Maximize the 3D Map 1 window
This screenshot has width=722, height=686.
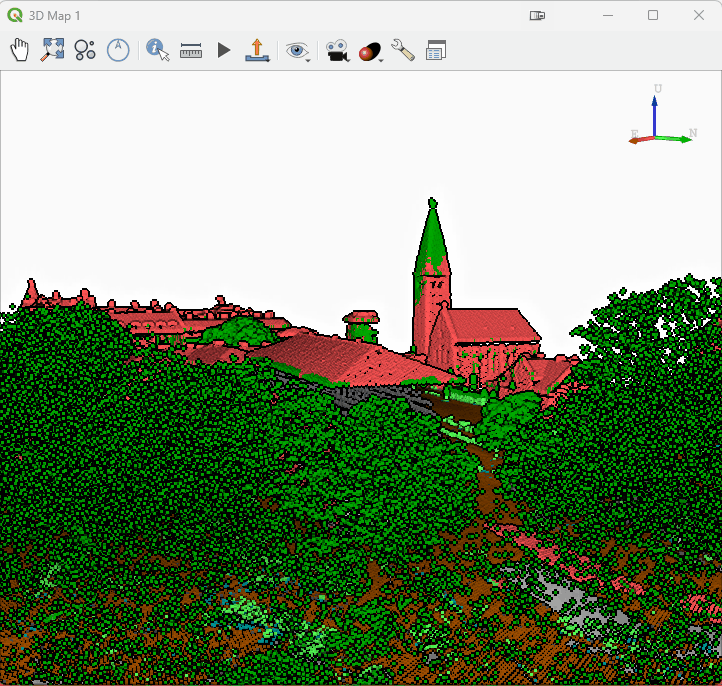coord(653,15)
